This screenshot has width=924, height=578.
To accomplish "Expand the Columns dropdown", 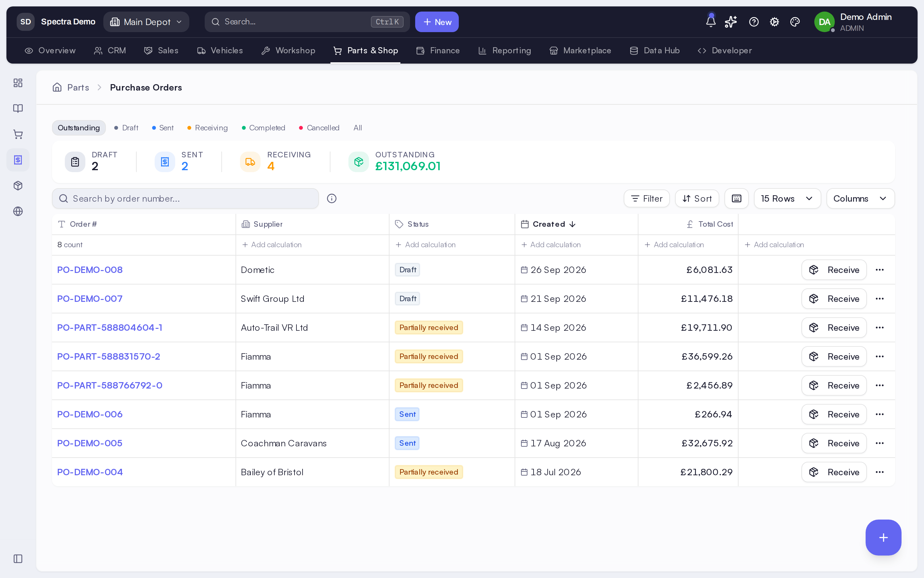I will click(x=860, y=198).
